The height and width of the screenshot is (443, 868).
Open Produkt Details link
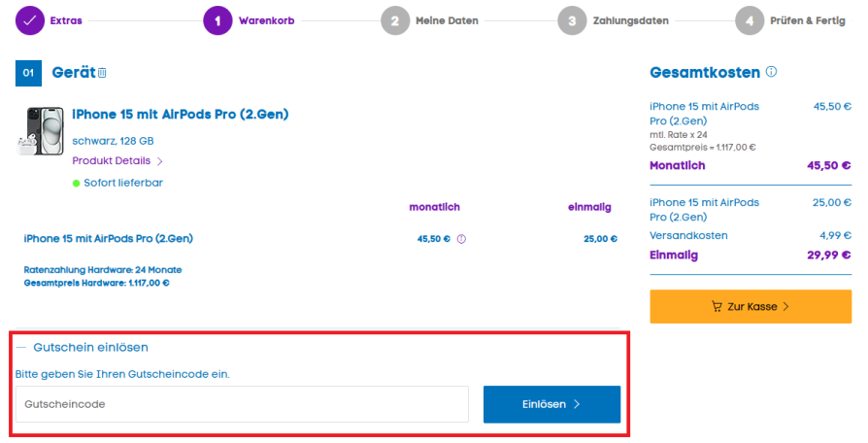(117, 161)
